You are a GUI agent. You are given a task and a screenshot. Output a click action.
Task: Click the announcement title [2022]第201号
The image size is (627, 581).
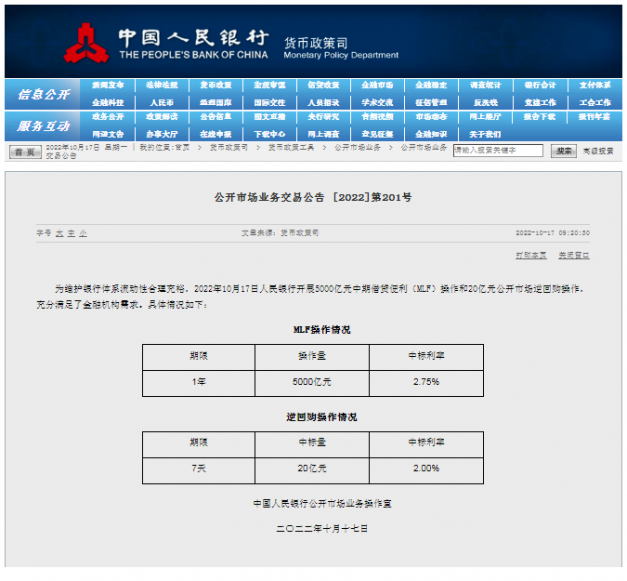[x=313, y=198]
